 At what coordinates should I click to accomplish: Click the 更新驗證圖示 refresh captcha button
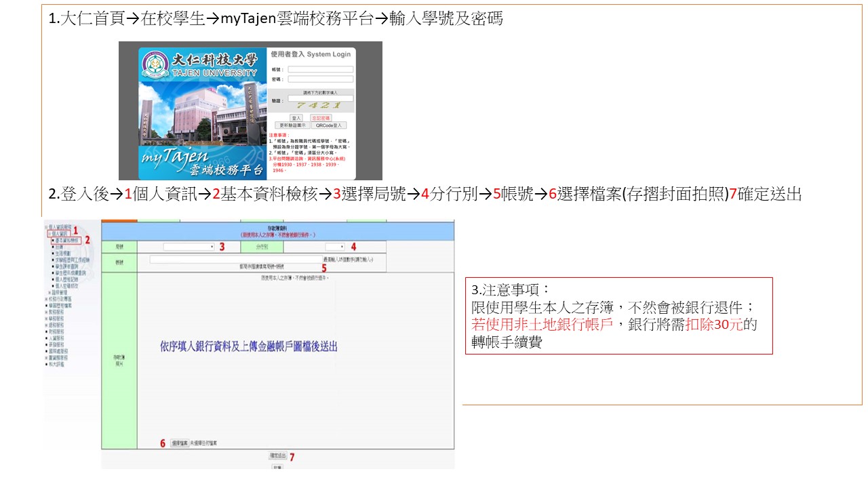[293, 125]
